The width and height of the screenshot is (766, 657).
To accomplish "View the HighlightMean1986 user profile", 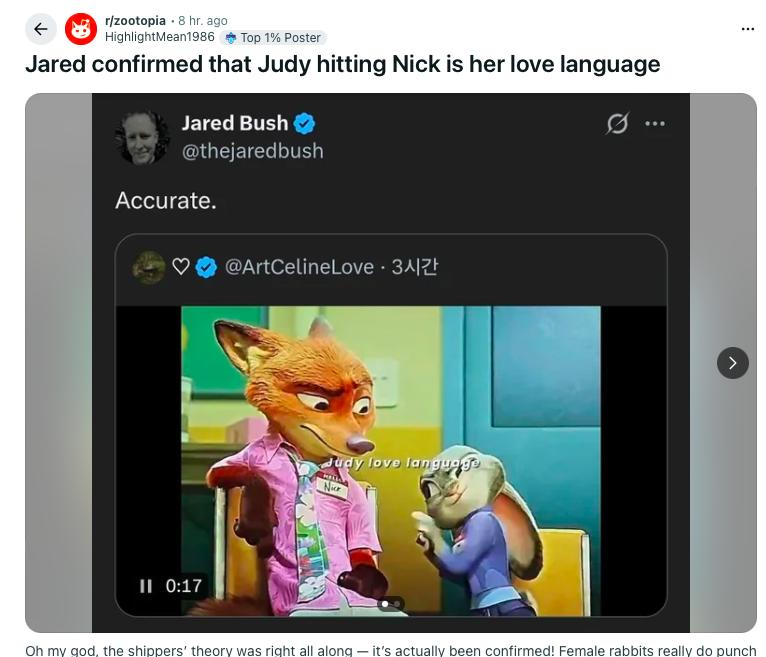I will (160, 37).
